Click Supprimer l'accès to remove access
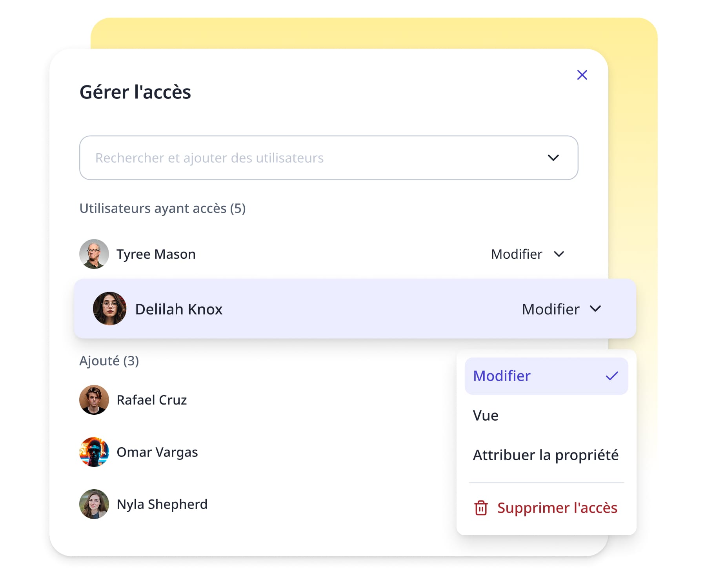The height and width of the screenshot is (588, 706). 557,508
